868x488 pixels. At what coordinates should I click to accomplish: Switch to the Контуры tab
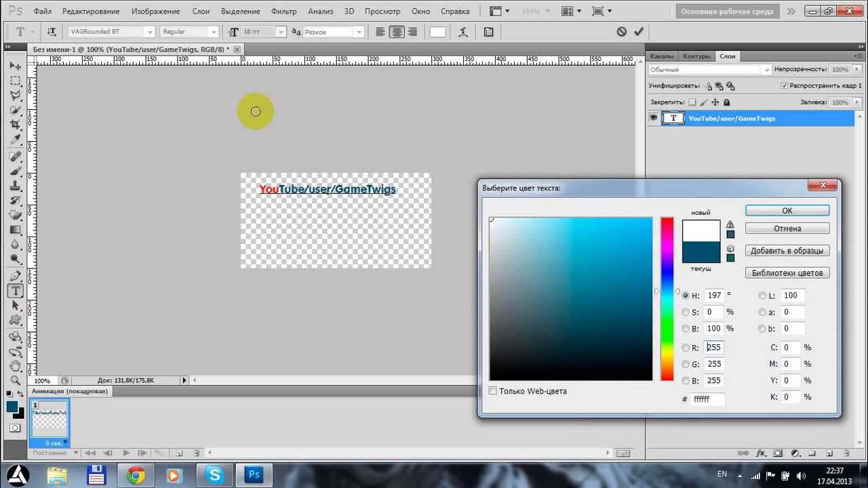click(696, 56)
